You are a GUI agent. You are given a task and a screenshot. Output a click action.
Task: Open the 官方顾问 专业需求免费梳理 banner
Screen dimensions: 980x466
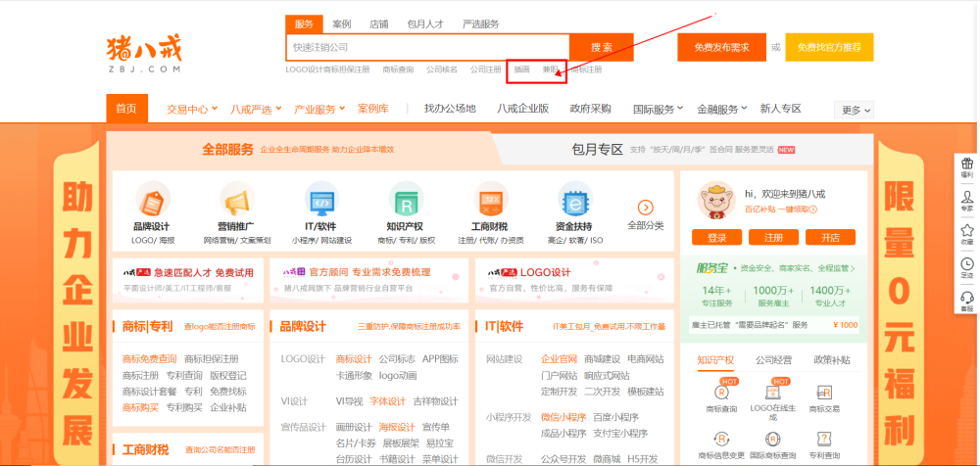tap(368, 281)
